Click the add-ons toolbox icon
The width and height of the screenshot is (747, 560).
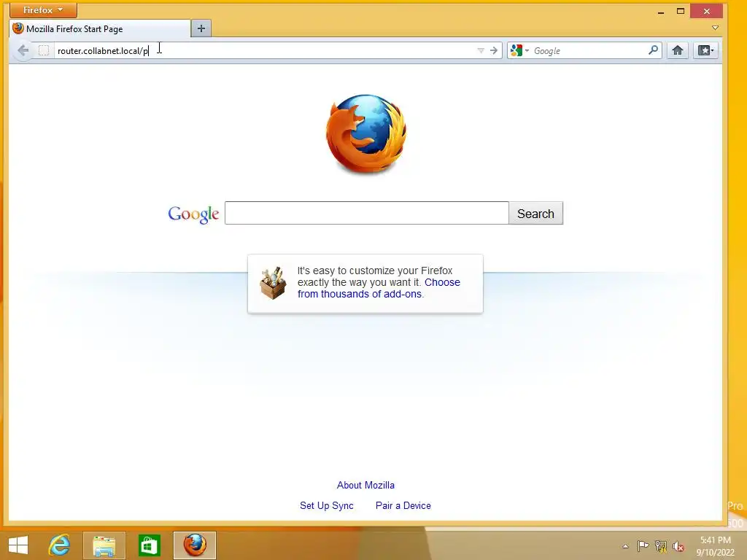[x=273, y=283]
